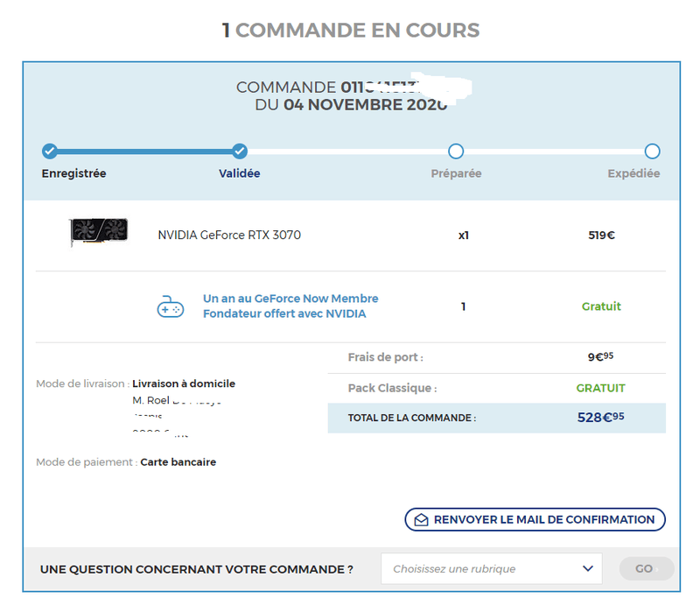Click the Enregistrée step checkmark circle
This screenshot has width=700, height=605.
pyautogui.click(x=50, y=151)
